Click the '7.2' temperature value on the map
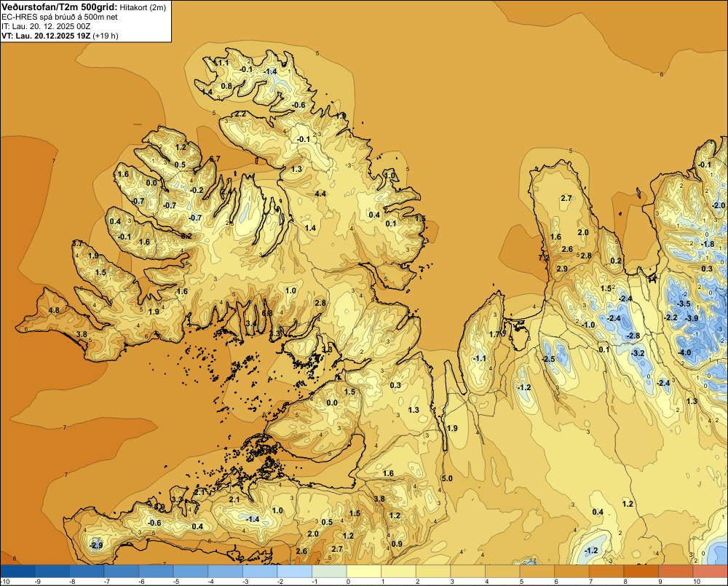 tap(544, 258)
